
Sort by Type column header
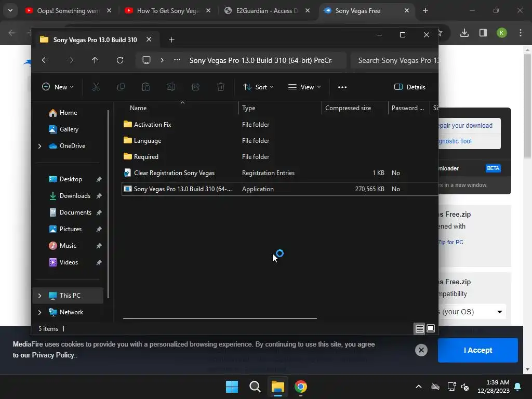pos(280,108)
